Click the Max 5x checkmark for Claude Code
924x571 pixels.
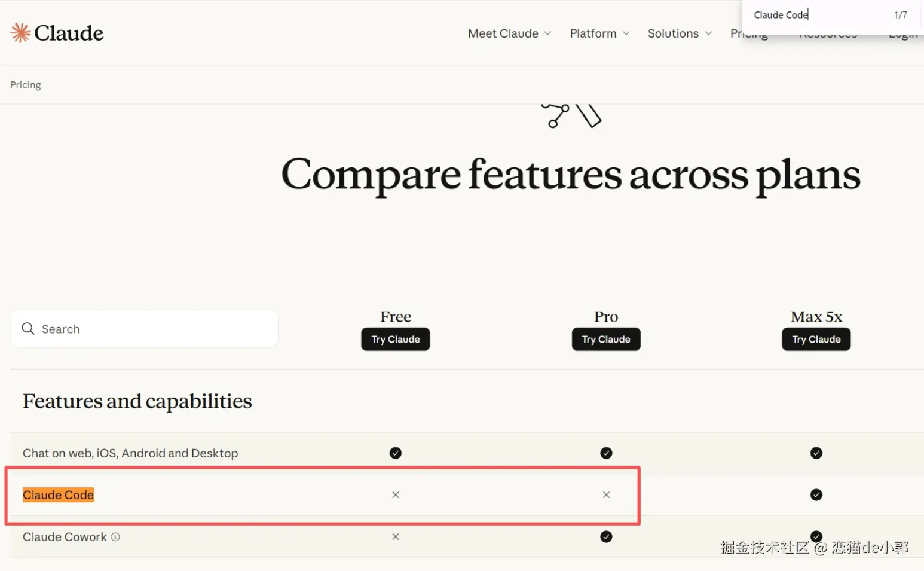click(x=816, y=495)
